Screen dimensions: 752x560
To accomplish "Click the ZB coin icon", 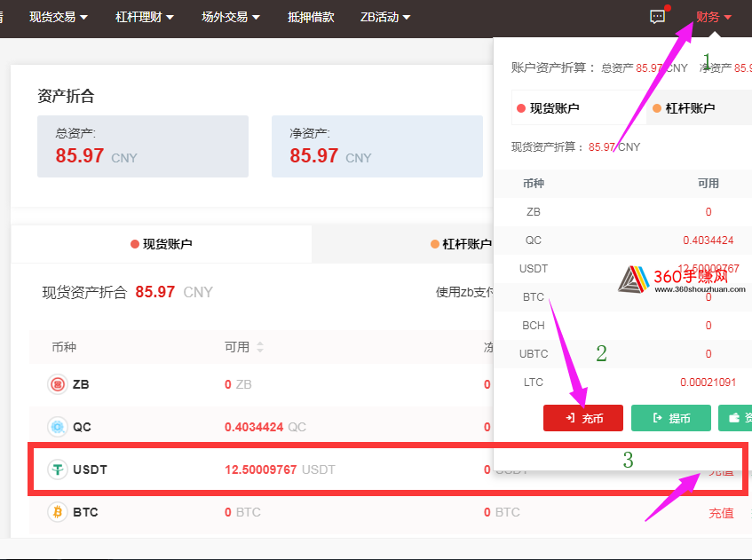I will 58,384.
